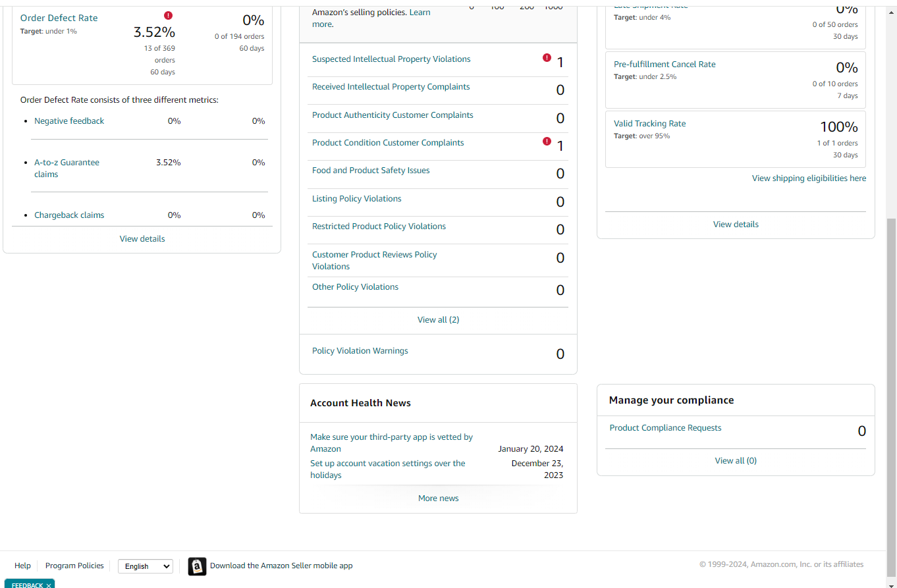
Task: Click the '13 of 369 orders' text
Action: pos(159,54)
